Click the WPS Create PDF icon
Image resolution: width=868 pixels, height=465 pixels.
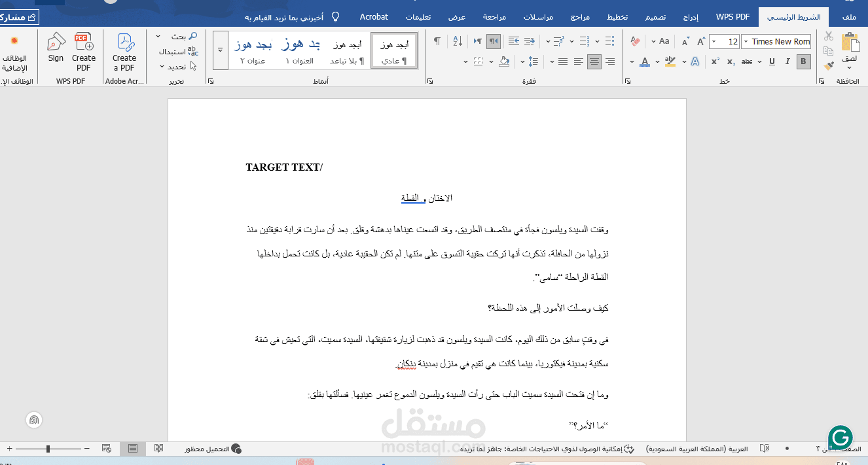point(84,52)
